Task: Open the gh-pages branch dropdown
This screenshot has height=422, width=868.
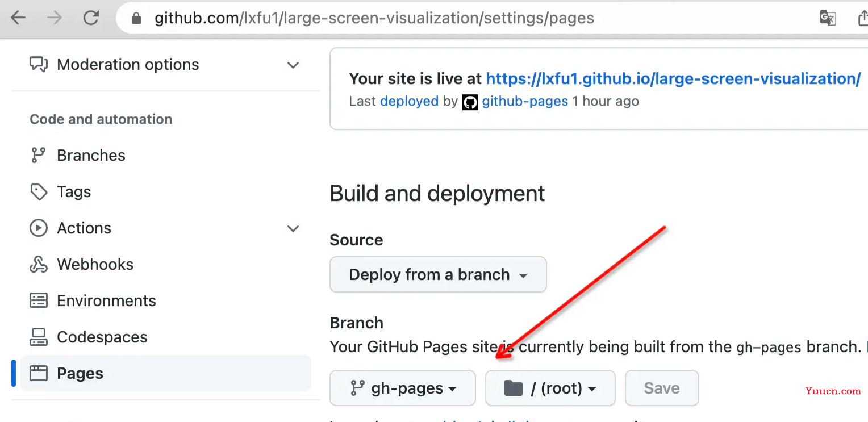Action: tap(403, 388)
